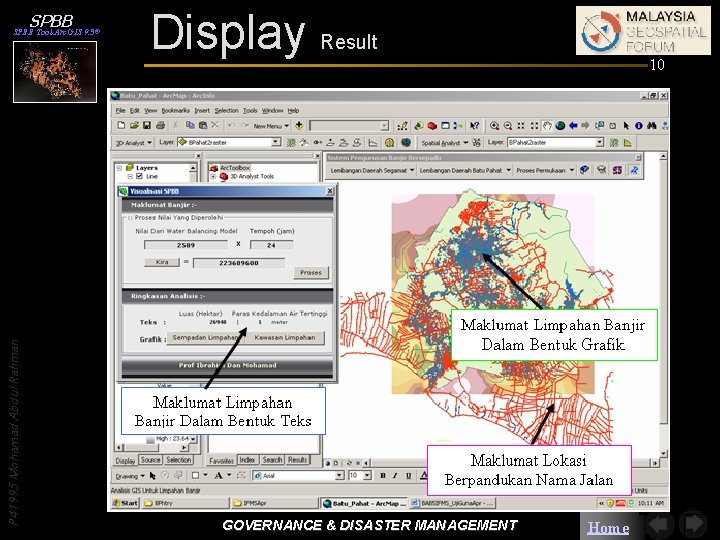
Task: Click the Kawasan Limpahan button
Action: [285, 338]
